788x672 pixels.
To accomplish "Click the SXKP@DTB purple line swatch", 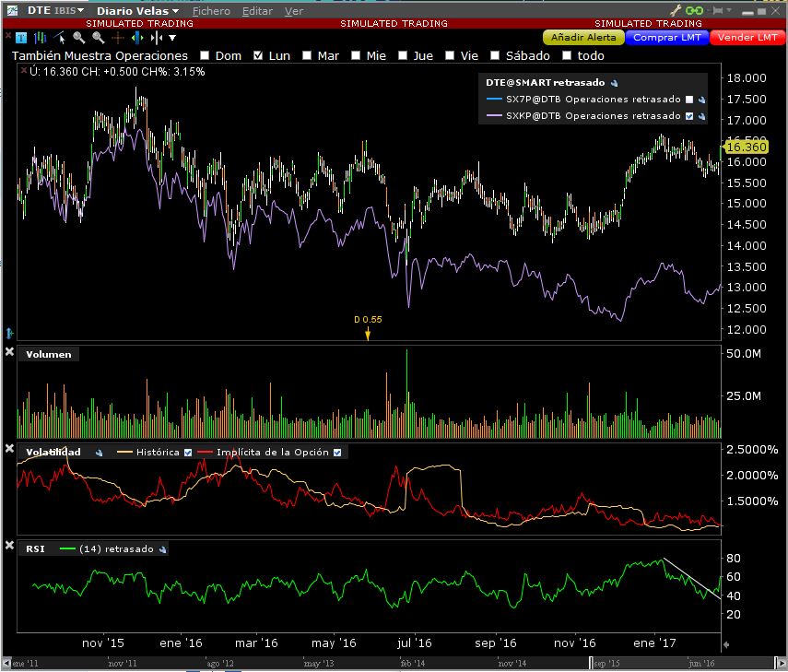I will pyautogui.click(x=495, y=115).
